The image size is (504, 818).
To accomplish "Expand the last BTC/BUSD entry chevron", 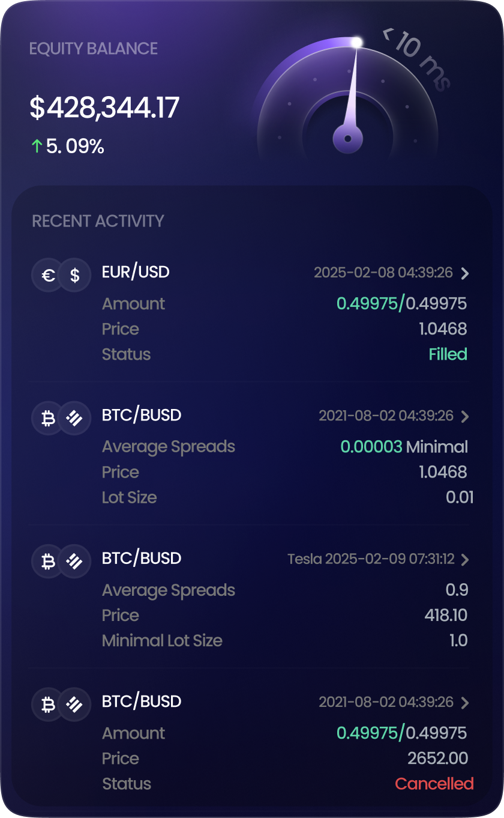I will 465,703.
